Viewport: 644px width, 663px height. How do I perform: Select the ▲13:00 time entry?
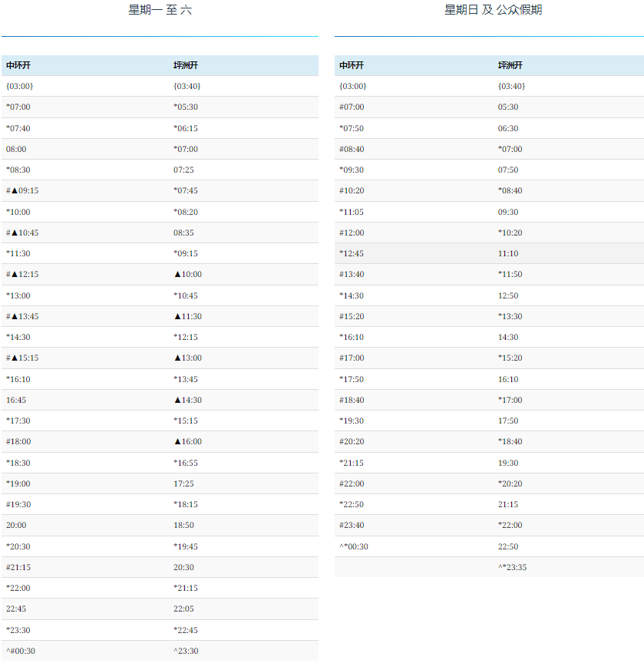coord(188,358)
